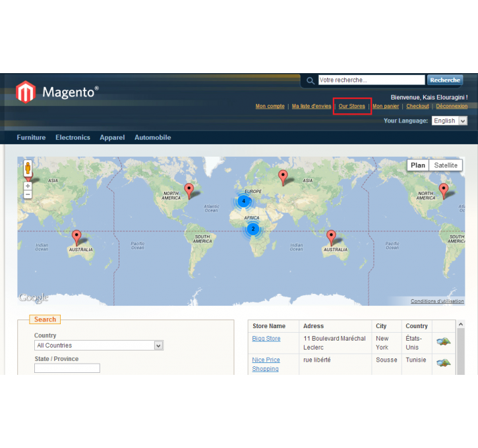This screenshot has width=478, height=448.
Task: Click the Country column header
Action: pyautogui.click(x=417, y=326)
